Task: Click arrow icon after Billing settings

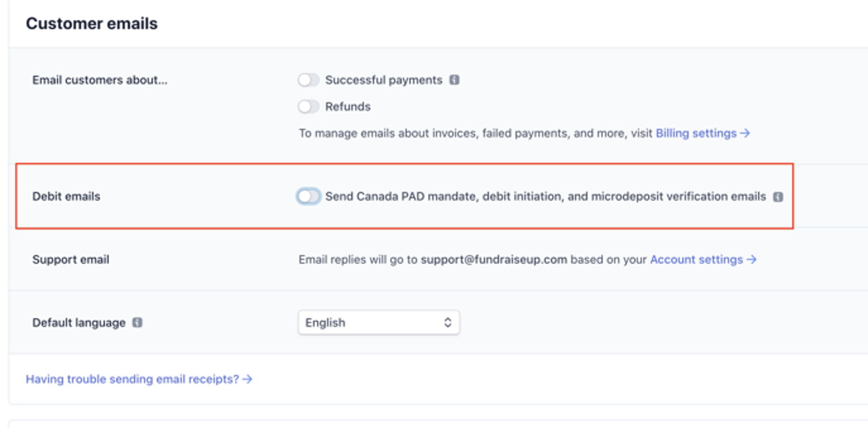Action: [x=745, y=133]
